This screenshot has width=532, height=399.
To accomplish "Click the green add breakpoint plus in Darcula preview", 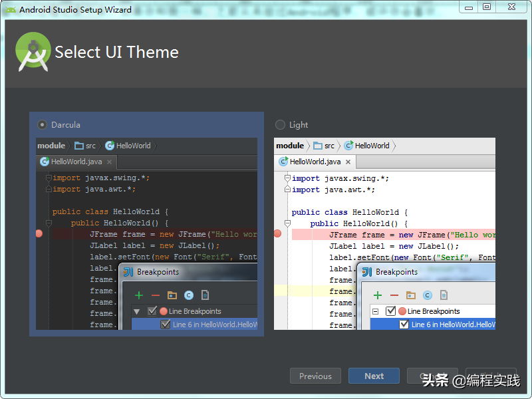I will [x=139, y=295].
